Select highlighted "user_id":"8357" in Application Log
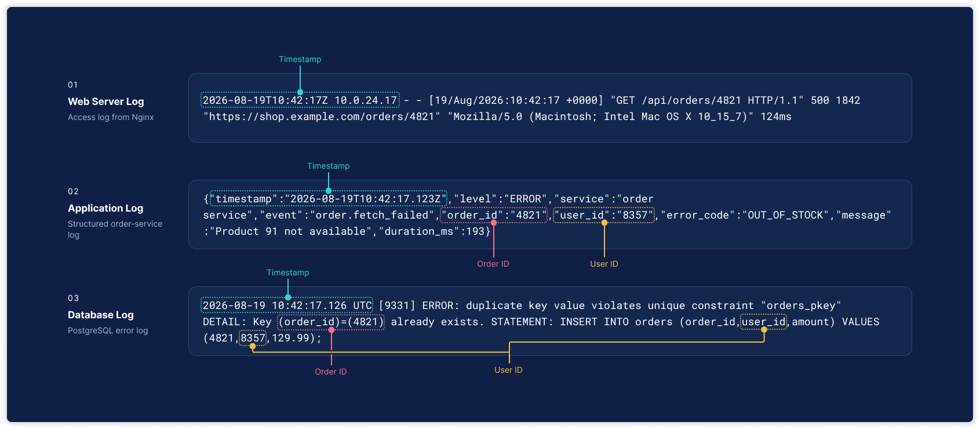The image size is (980, 429). pos(604,215)
